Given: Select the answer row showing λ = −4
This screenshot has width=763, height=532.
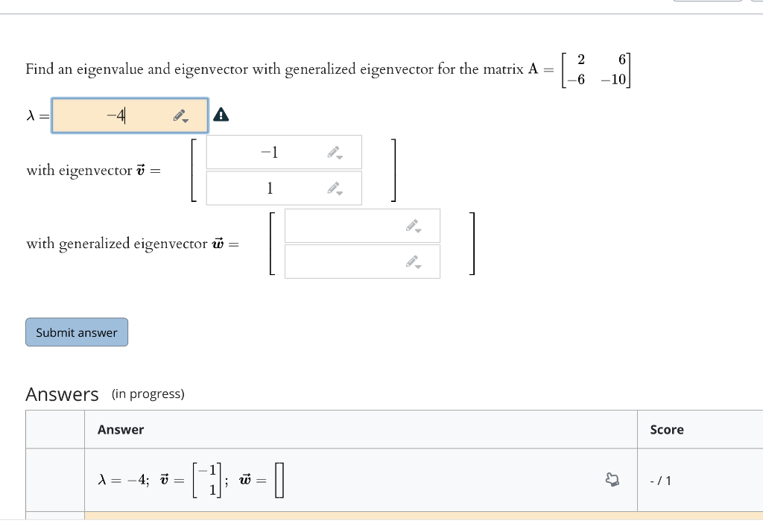Looking at the screenshot, I should coord(298,480).
